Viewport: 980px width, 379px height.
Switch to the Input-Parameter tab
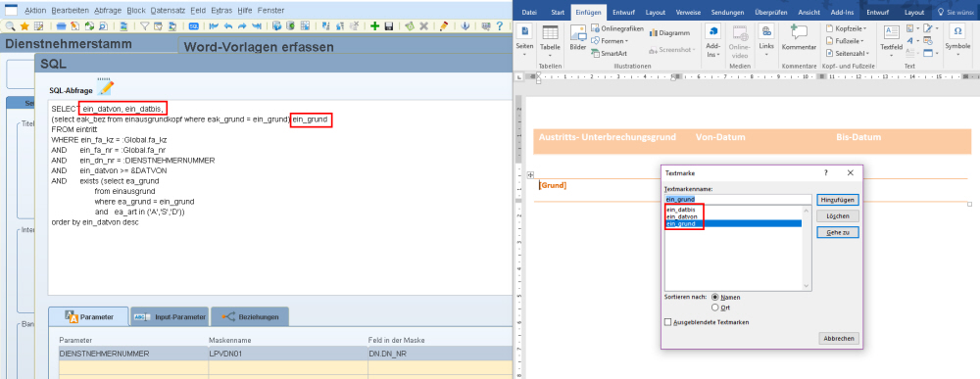170,317
